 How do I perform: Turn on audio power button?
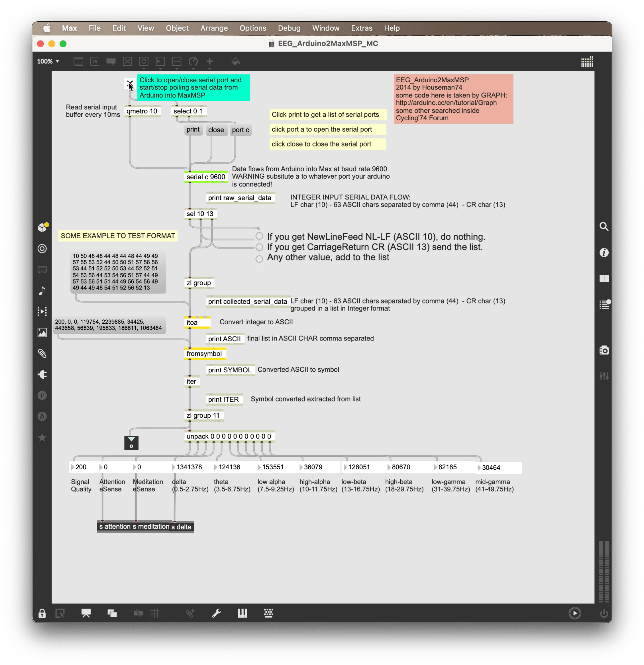pos(604,613)
